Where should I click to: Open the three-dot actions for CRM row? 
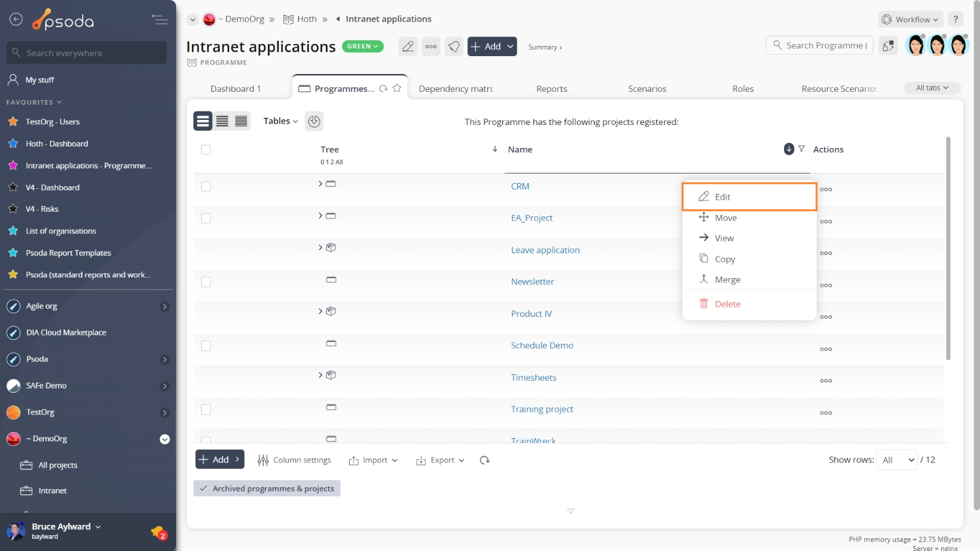[826, 189]
